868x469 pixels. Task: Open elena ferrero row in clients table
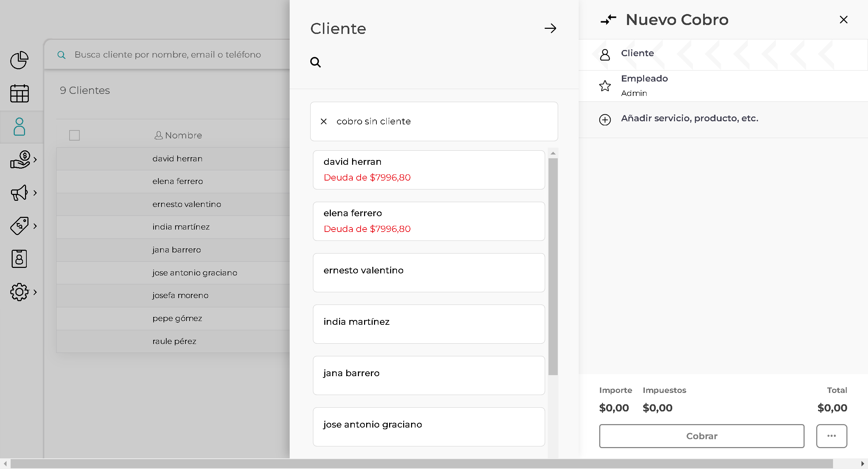pyautogui.click(x=173, y=182)
